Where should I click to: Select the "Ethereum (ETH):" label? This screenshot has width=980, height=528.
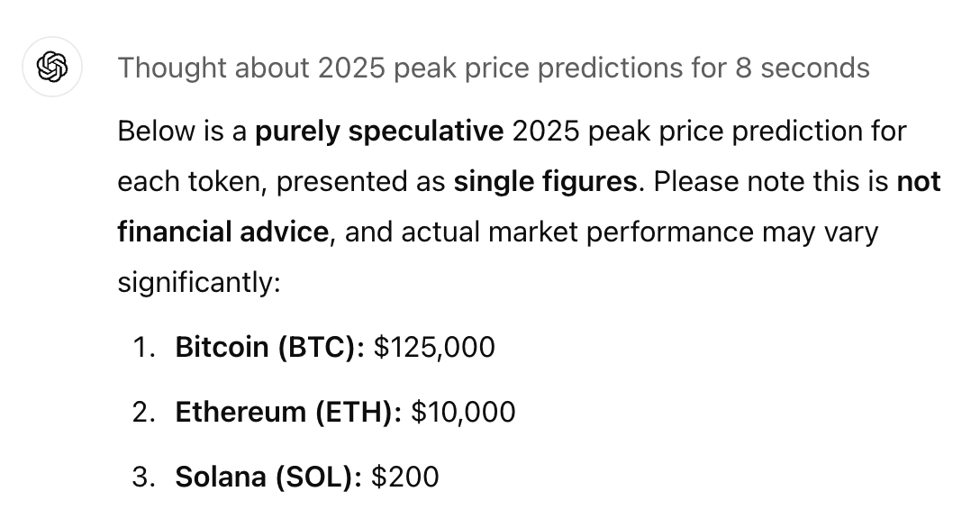point(289,412)
